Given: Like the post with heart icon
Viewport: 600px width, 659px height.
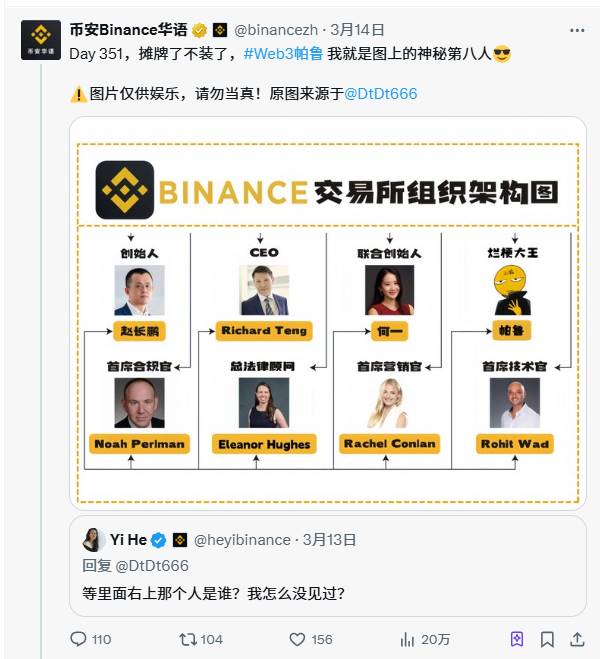Looking at the screenshot, I should [297, 639].
